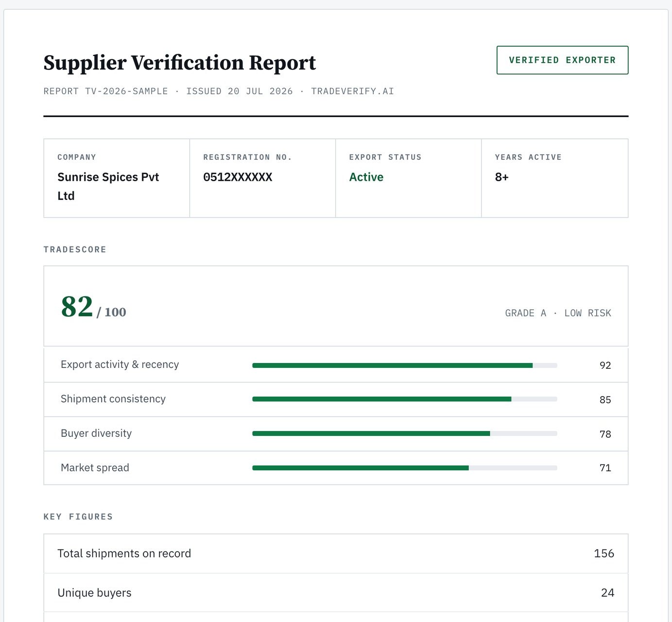Click the report ID and issue date line

click(219, 91)
